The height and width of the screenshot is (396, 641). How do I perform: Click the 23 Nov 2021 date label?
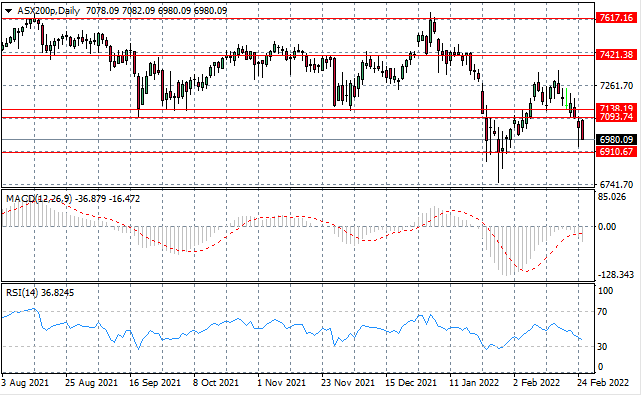(348, 383)
